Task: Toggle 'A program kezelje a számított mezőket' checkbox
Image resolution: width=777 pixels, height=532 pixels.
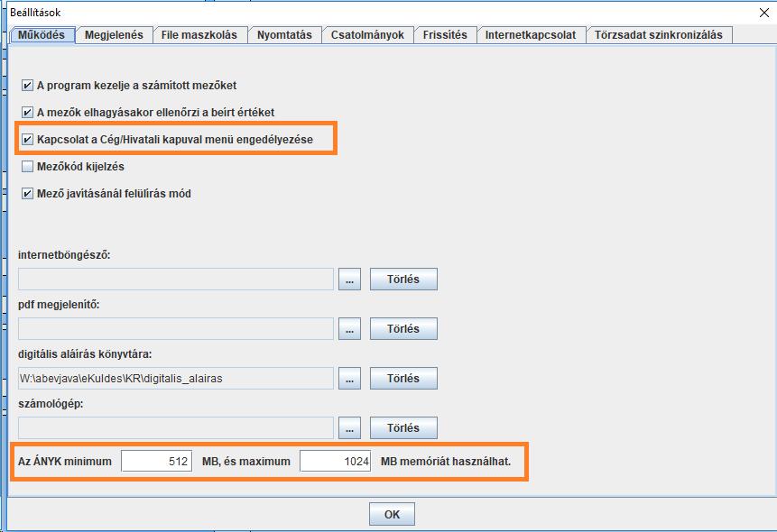Action: 27,86
